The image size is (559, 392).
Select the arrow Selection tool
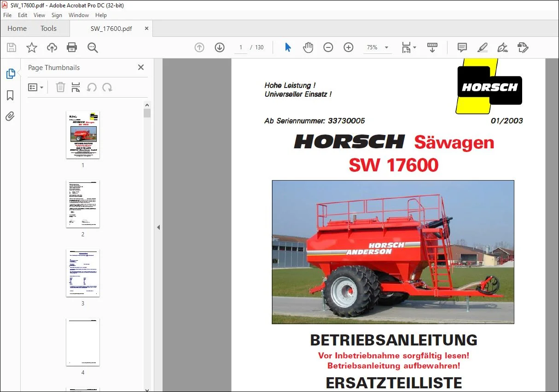click(x=288, y=47)
